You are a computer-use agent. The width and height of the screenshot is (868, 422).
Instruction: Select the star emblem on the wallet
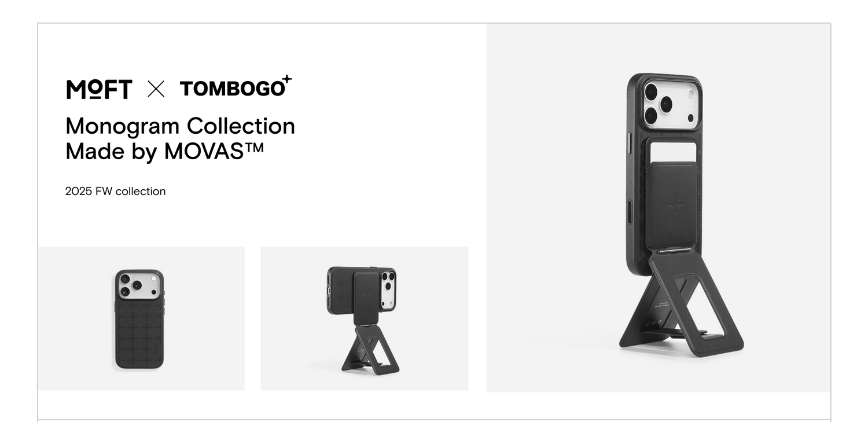[x=674, y=204]
